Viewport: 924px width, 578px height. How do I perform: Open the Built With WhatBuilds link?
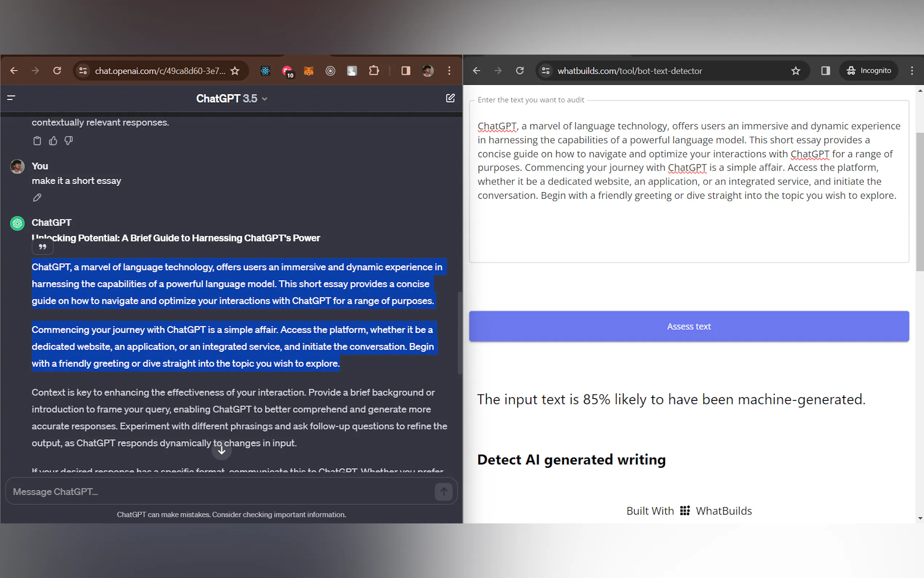click(x=689, y=511)
